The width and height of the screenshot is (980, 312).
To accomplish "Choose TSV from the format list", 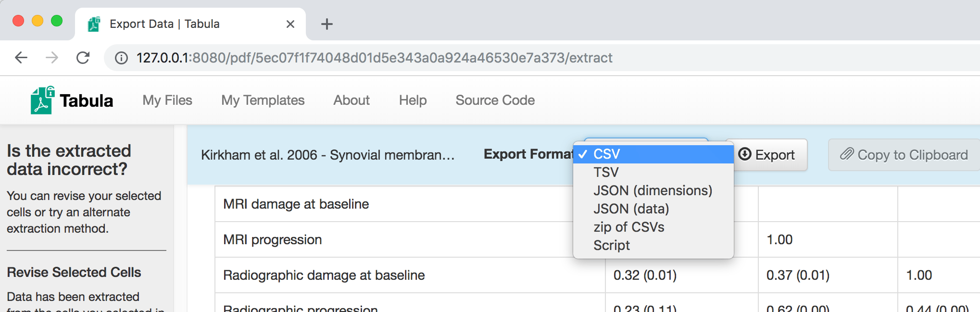I will tap(606, 173).
